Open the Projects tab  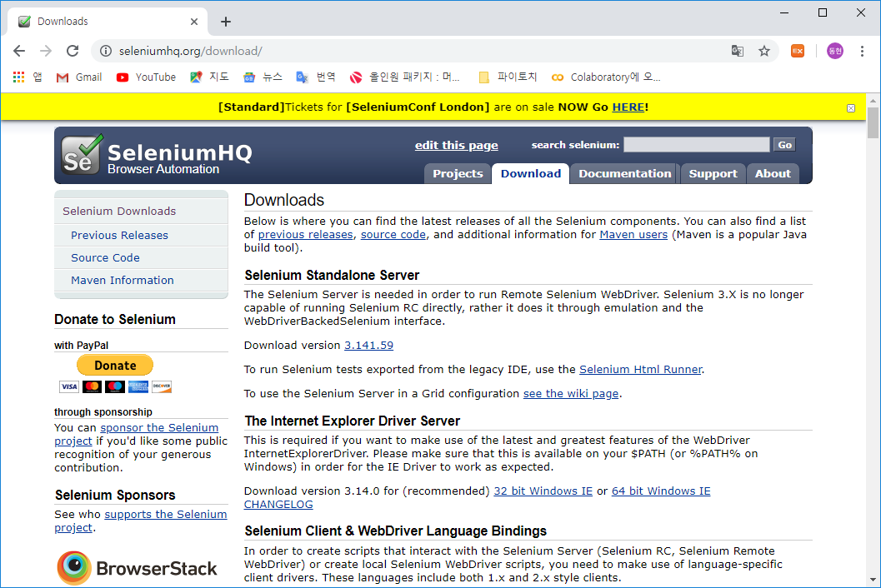(x=458, y=173)
